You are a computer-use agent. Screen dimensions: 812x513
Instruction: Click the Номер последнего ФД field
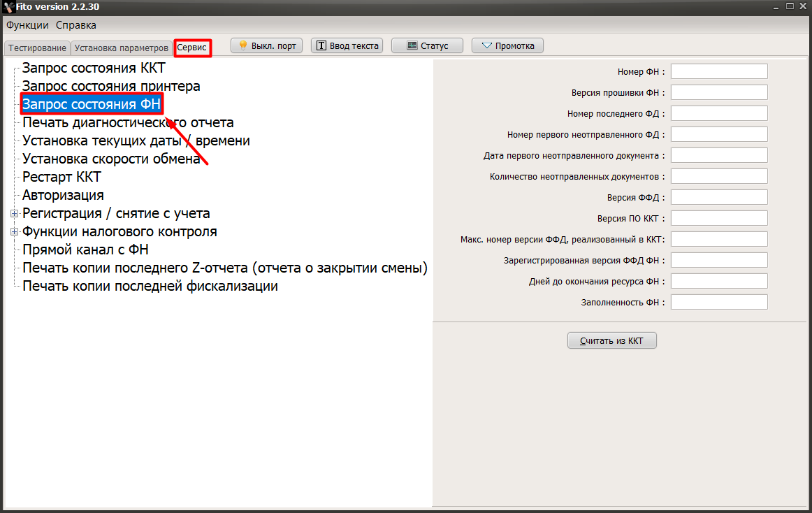coord(719,113)
